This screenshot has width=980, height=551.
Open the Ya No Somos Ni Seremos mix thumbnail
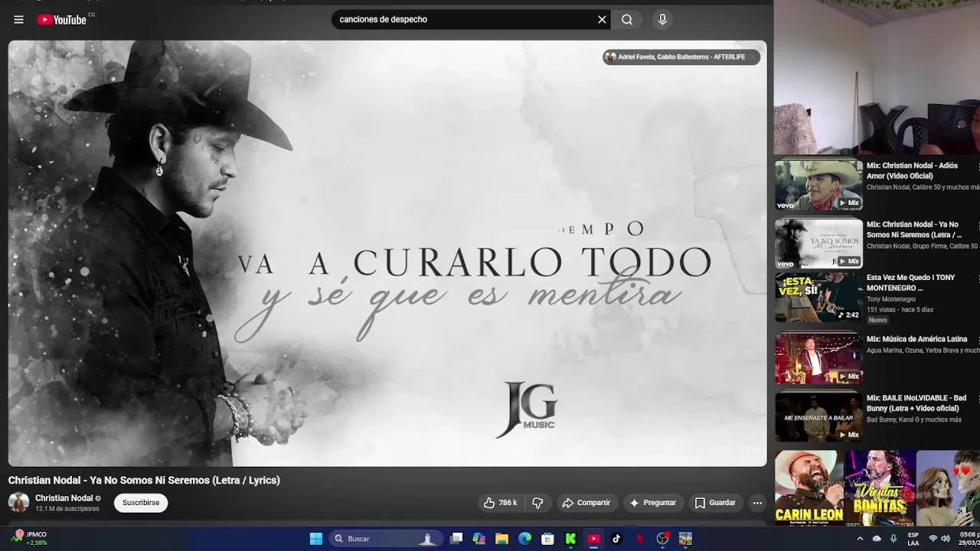[818, 243]
